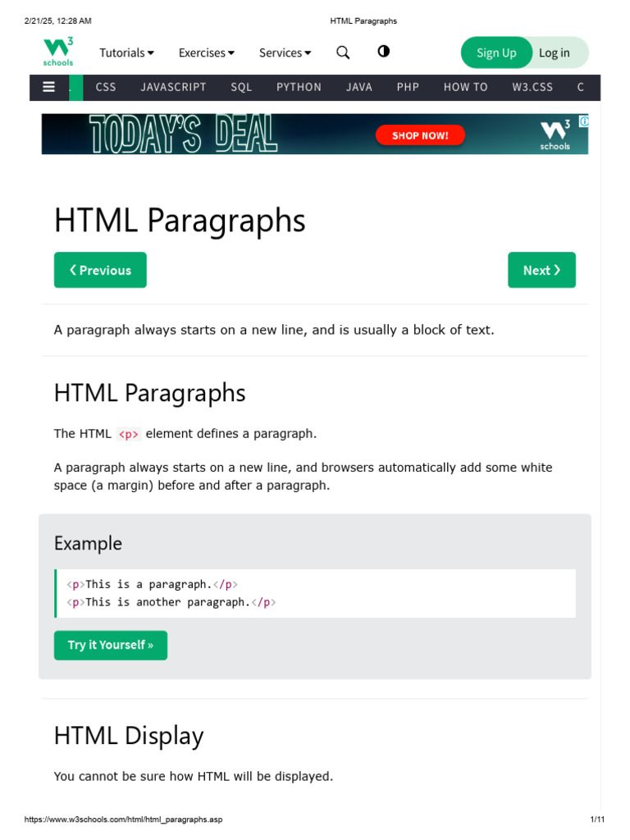Toggle dark mode with the contrast icon

coord(383,52)
